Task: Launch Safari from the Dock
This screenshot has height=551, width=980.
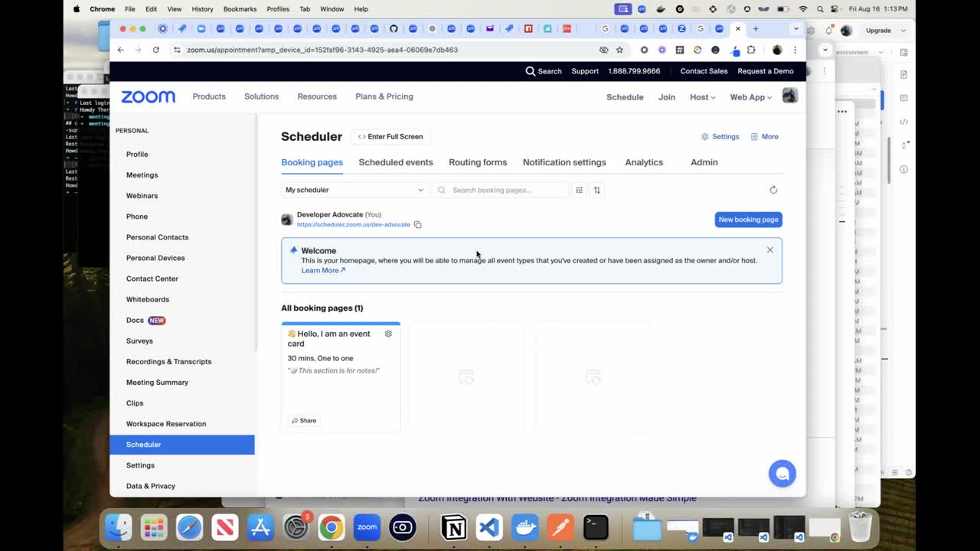Action: tap(190, 527)
